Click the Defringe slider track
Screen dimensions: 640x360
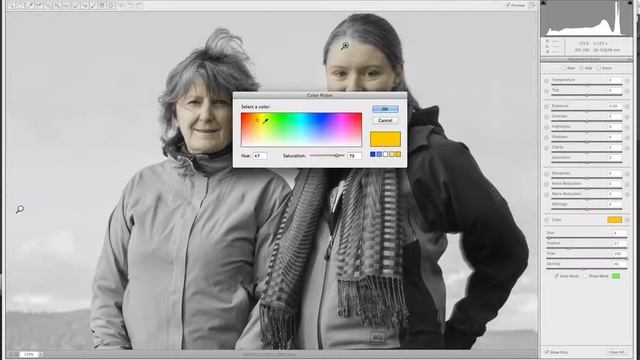587,209
